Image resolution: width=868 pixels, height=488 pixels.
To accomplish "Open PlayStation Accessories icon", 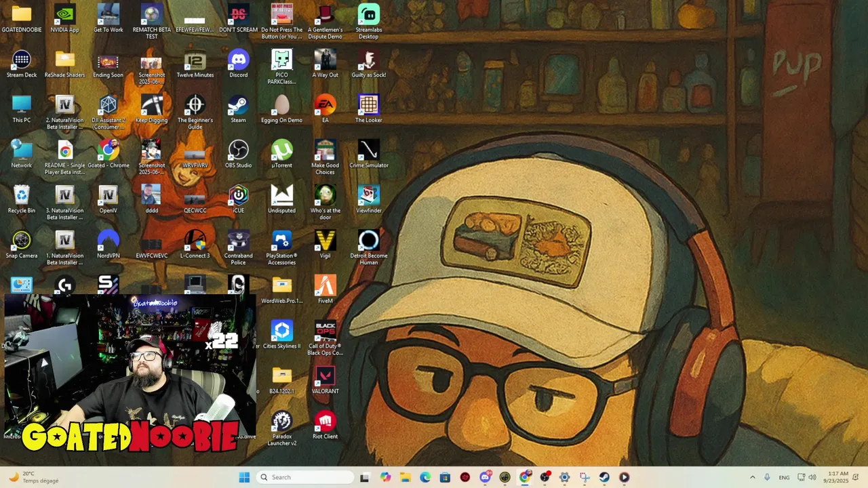I will pyautogui.click(x=281, y=247).
